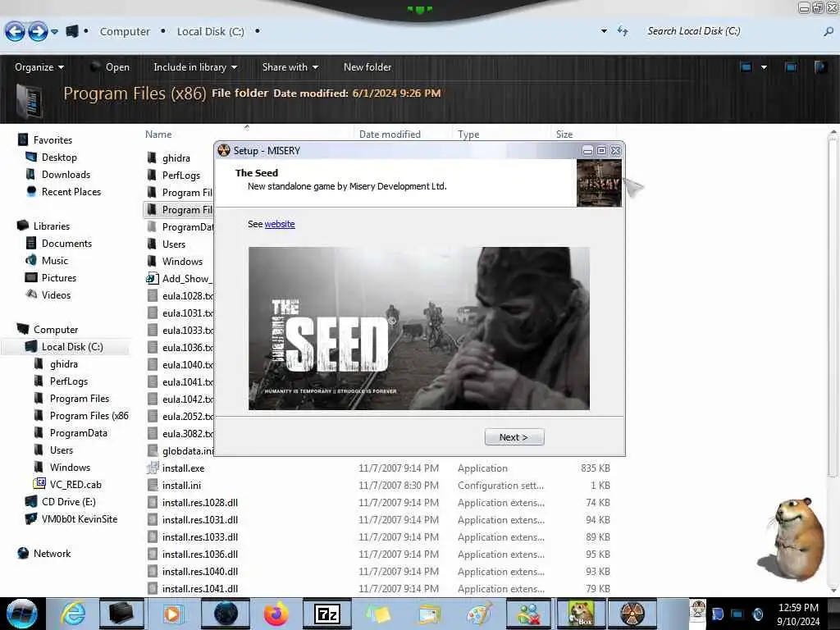Sort by Size column header
Image resolution: width=840 pixels, height=630 pixels.
click(564, 135)
